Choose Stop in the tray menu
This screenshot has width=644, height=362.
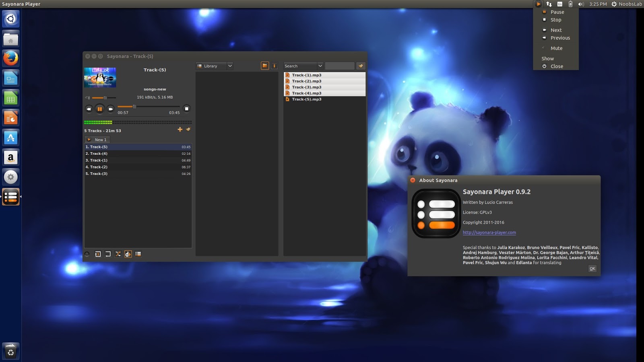(556, 20)
